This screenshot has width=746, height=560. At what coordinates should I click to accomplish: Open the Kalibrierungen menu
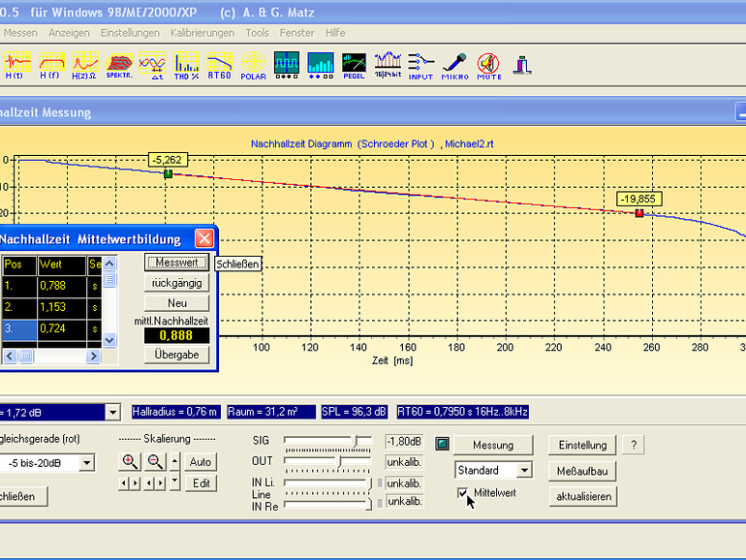202,32
